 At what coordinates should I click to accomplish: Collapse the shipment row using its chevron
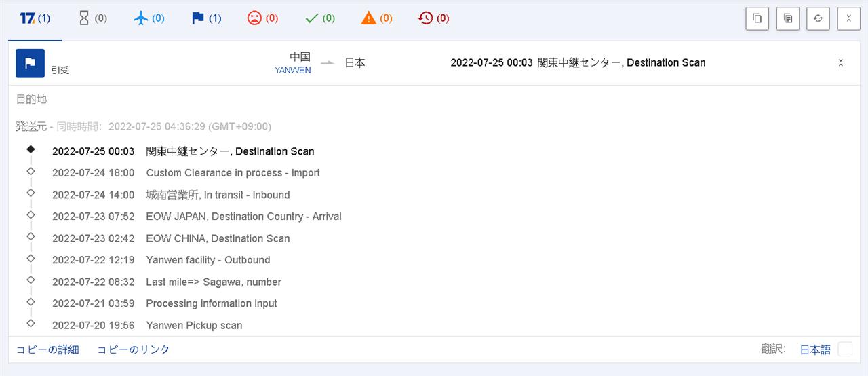tap(841, 63)
